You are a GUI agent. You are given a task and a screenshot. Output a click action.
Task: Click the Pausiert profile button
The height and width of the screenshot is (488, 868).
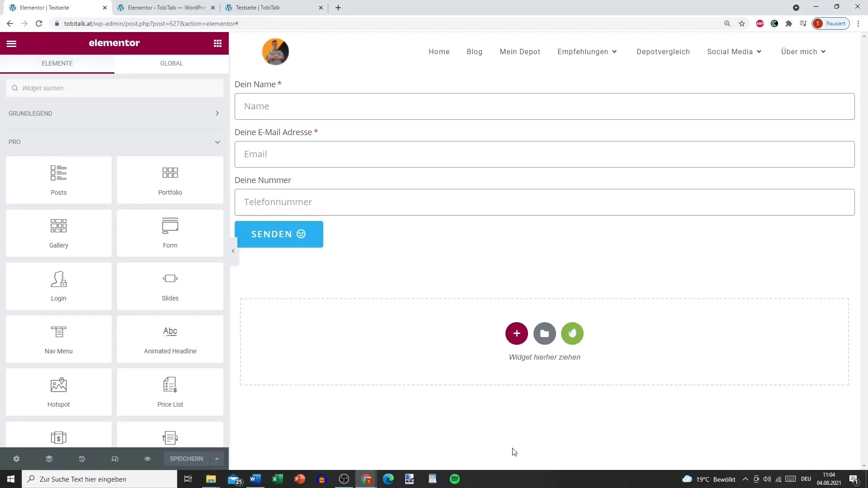[x=830, y=23]
